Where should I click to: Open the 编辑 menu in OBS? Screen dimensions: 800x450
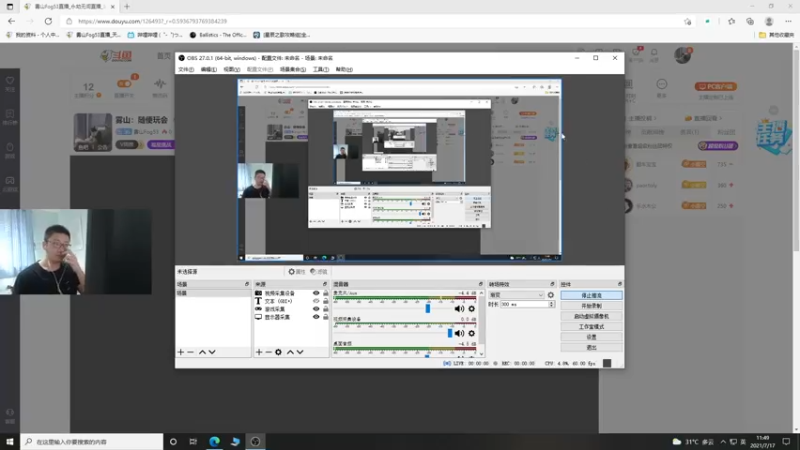point(208,69)
